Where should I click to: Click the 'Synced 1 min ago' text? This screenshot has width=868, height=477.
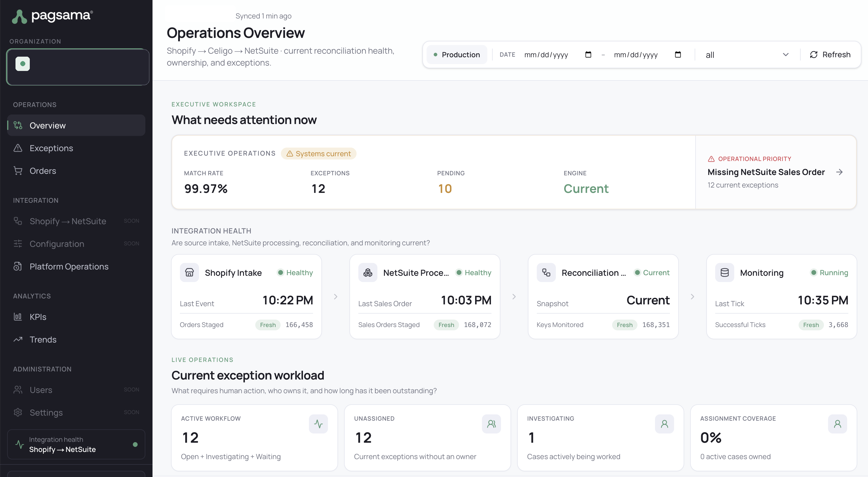[x=263, y=16]
